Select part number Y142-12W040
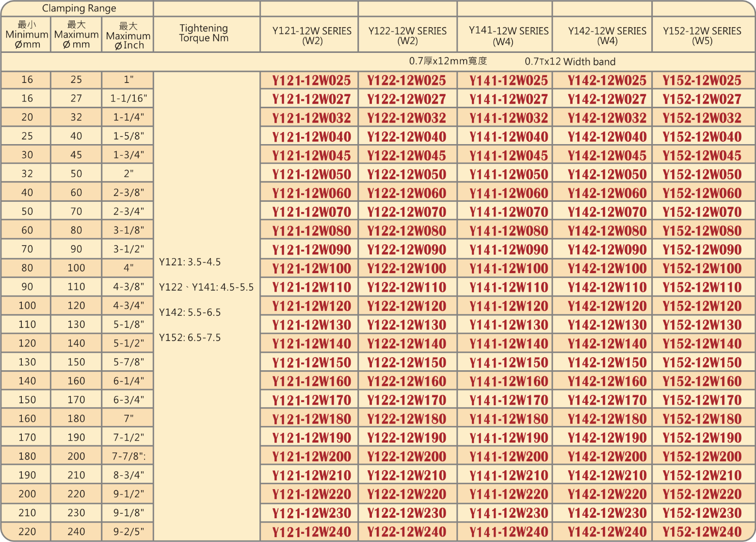756x542 pixels. coord(607,137)
